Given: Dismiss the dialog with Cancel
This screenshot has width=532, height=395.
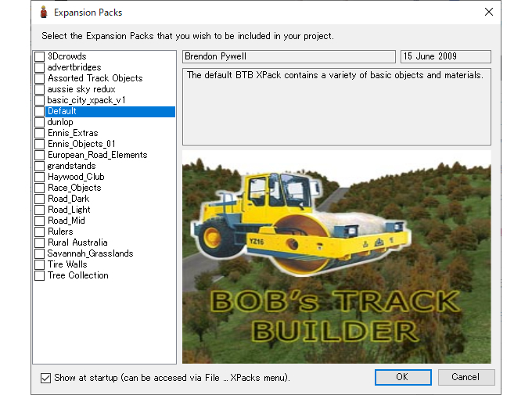Looking at the screenshot, I should point(465,377).
